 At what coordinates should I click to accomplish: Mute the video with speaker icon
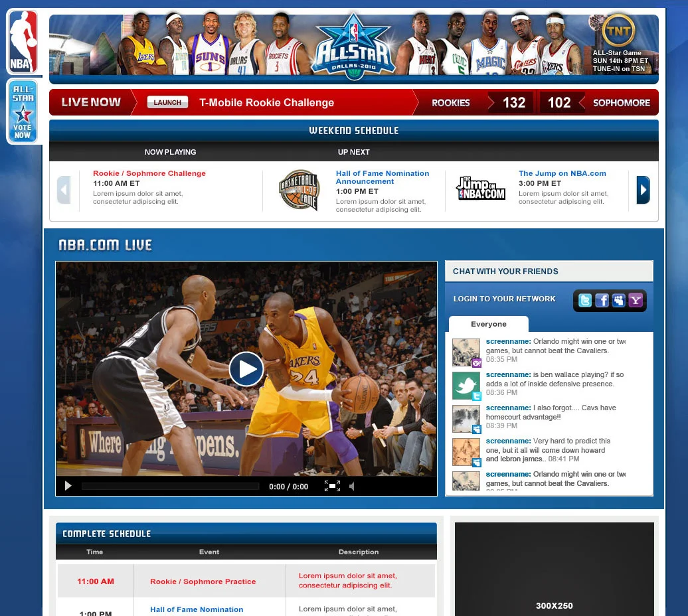351,486
